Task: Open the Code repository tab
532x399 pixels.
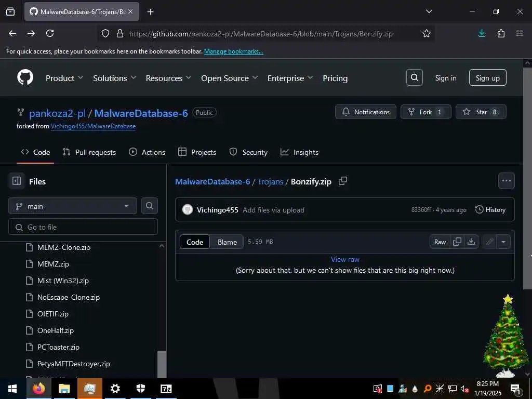Action: [x=35, y=152]
